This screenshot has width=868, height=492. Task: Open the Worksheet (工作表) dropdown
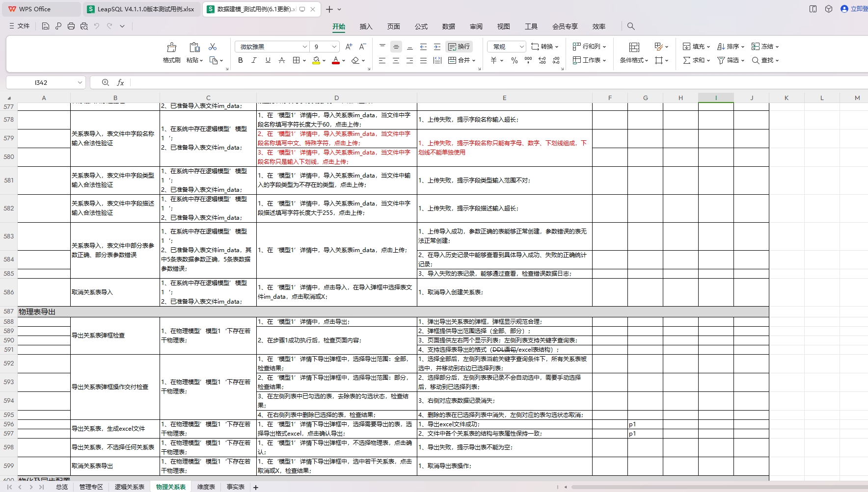pyautogui.click(x=590, y=60)
